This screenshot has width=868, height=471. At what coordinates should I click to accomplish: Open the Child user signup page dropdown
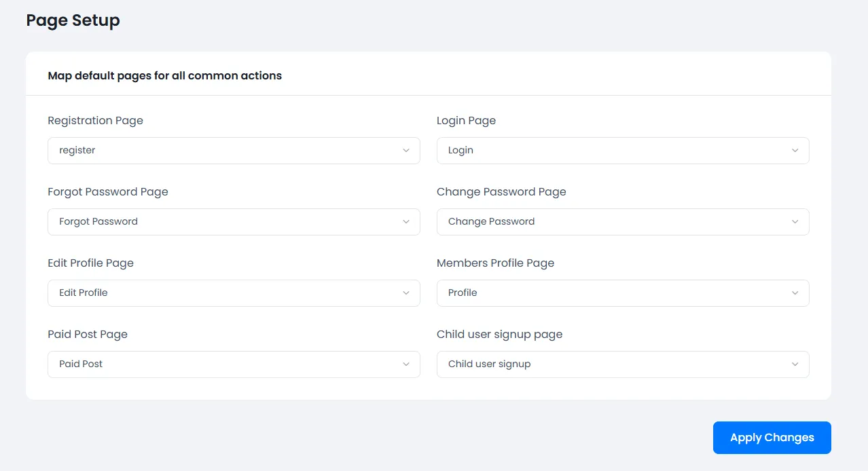[x=623, y=364]
